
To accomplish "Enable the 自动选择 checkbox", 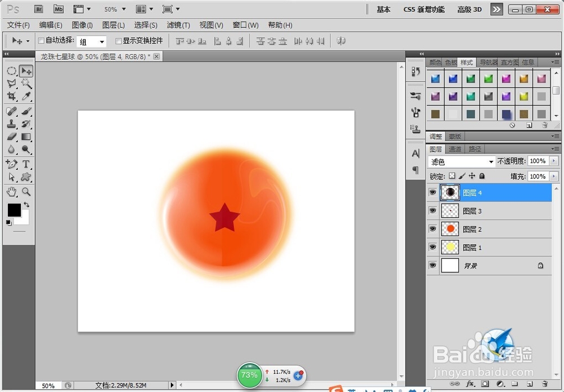I will pos(41,41).
